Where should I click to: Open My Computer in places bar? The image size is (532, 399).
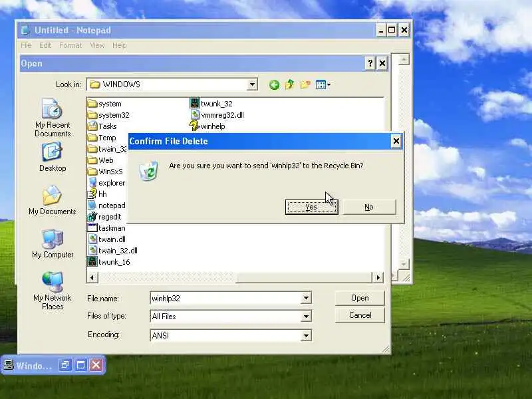53,243
